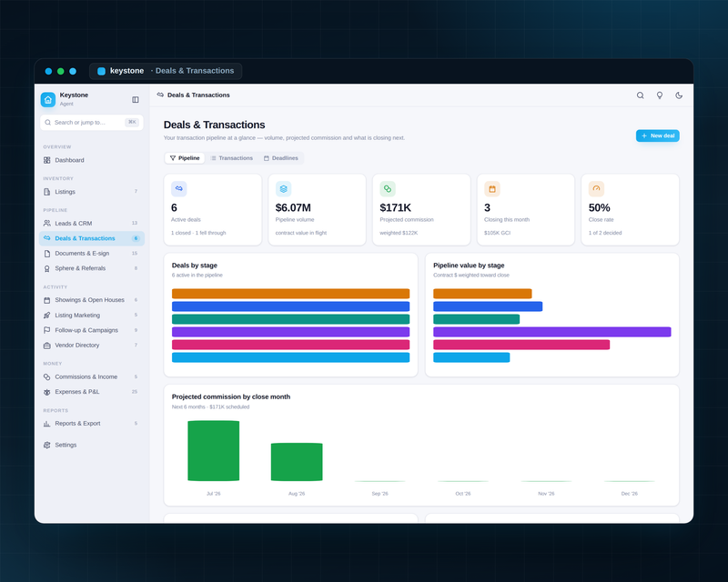Click the Settings gear icon
Viewport: 728px width, 582px height.
pyautogui.click(x=47, y=445)
